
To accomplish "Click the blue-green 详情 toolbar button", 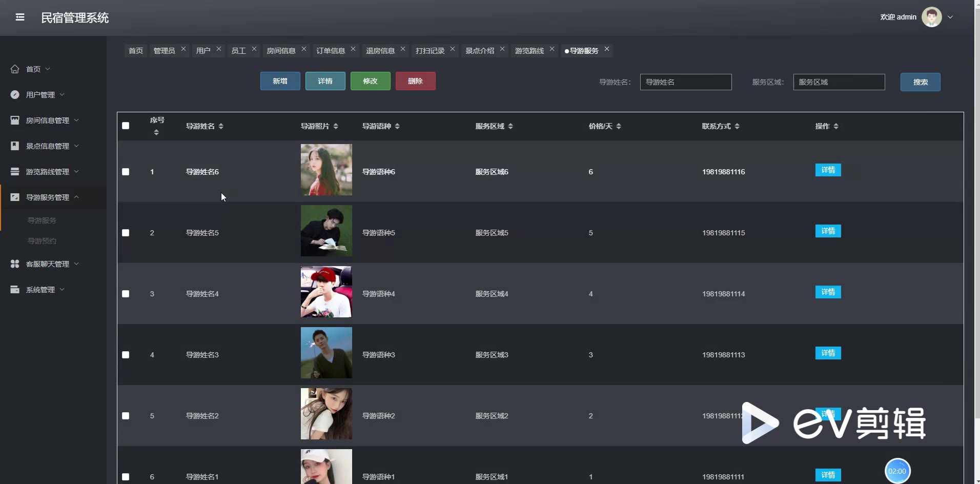I will coord(325,81).
